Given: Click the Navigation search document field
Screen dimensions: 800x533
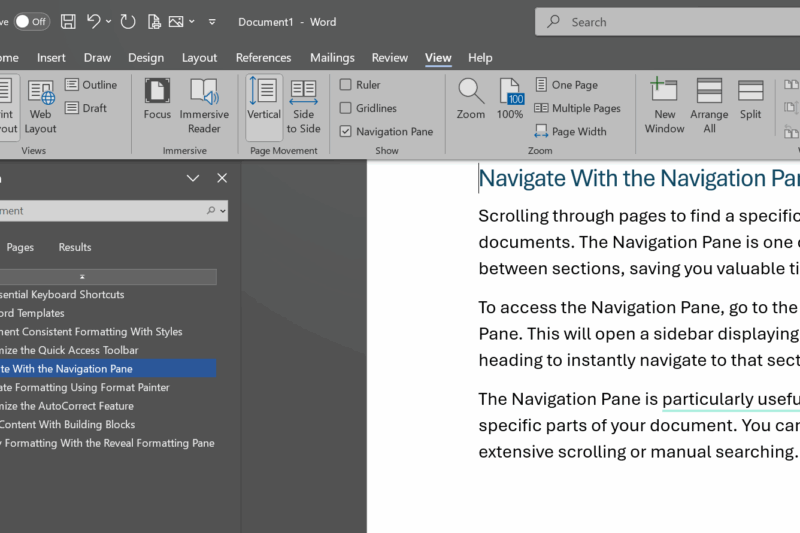Looking at the screenshot, I should click(x=112, y=211).
